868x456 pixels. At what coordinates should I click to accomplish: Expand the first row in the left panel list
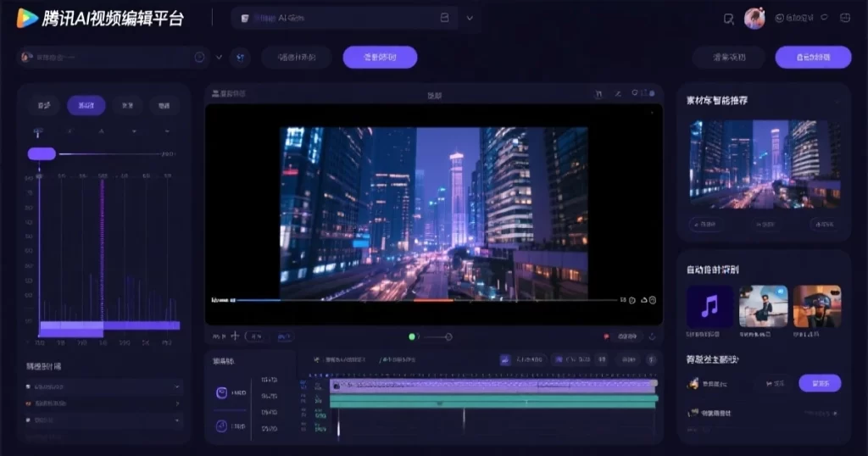pyautogui.click(x=176, y=386)
